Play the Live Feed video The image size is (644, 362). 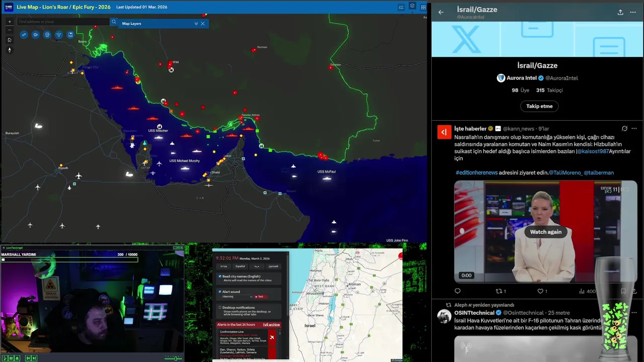point(5,358)
